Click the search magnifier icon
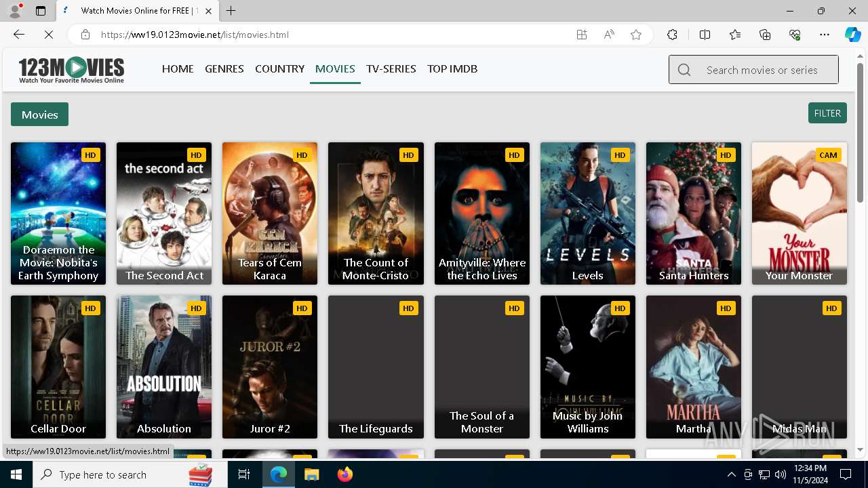Screen dimensions: 868x488 pyautogui.click(x=684, y=70)
